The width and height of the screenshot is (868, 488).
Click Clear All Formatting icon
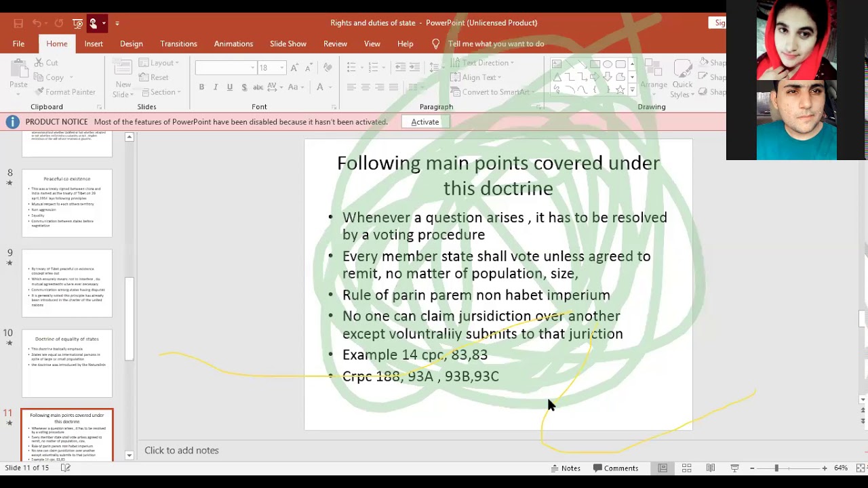click(x=328, y=68)
